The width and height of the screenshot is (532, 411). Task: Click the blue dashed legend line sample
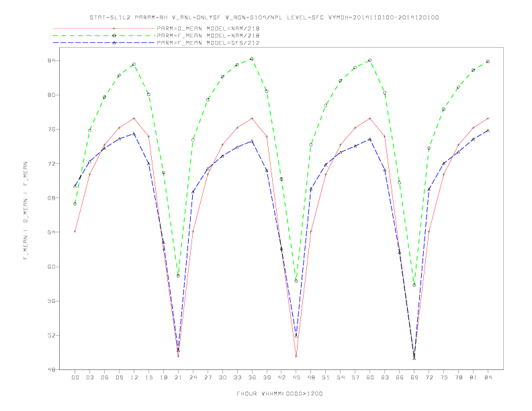point(104,43)
